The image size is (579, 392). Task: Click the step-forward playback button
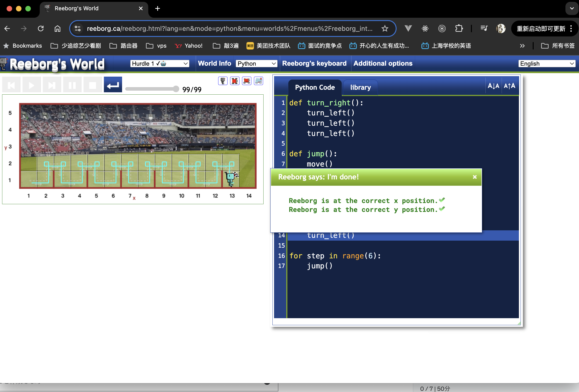(52, 85)
